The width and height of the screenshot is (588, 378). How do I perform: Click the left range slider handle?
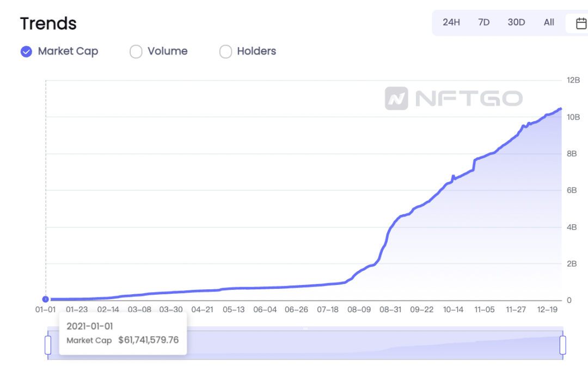coord(48,345)
